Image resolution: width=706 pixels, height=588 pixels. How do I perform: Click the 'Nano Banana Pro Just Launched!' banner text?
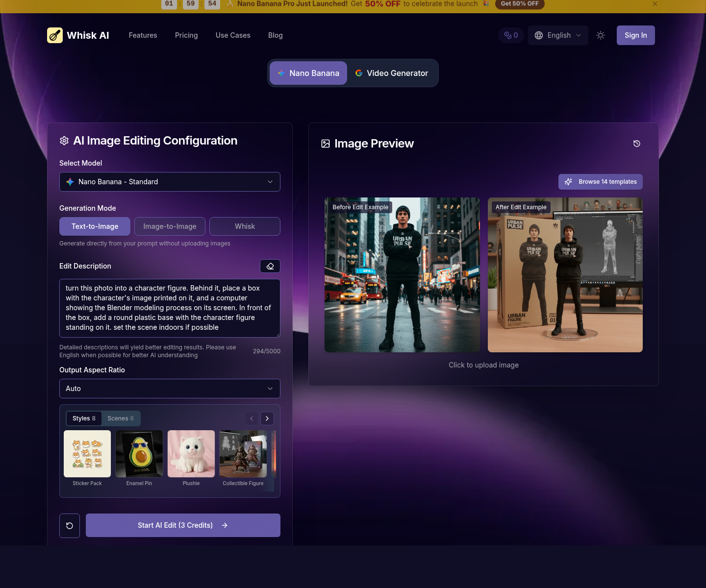pos(292,4)
